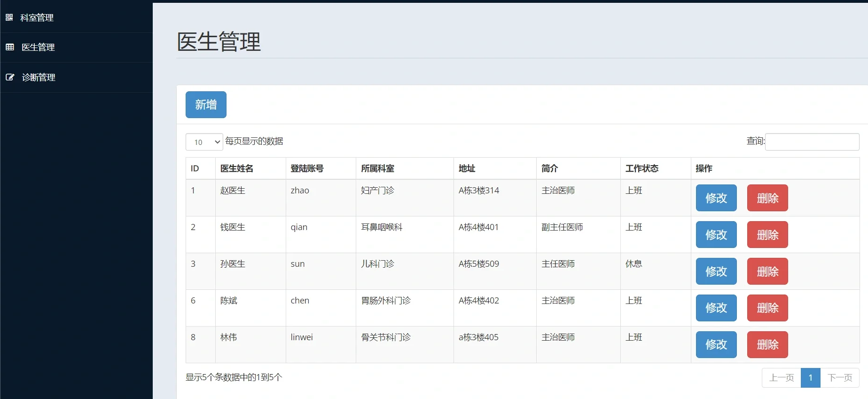Sort by the 工作状态 column header

656,168
